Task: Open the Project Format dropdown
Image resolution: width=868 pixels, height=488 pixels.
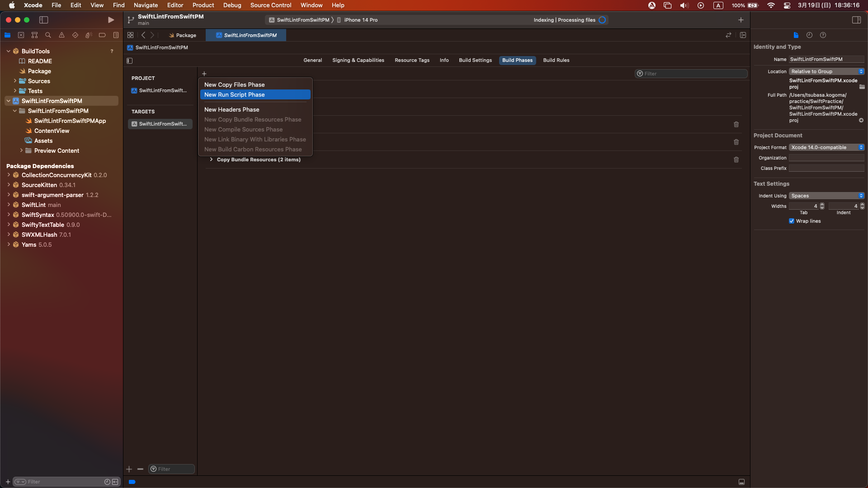Action: pyautogui.click(x=826, y=147)
